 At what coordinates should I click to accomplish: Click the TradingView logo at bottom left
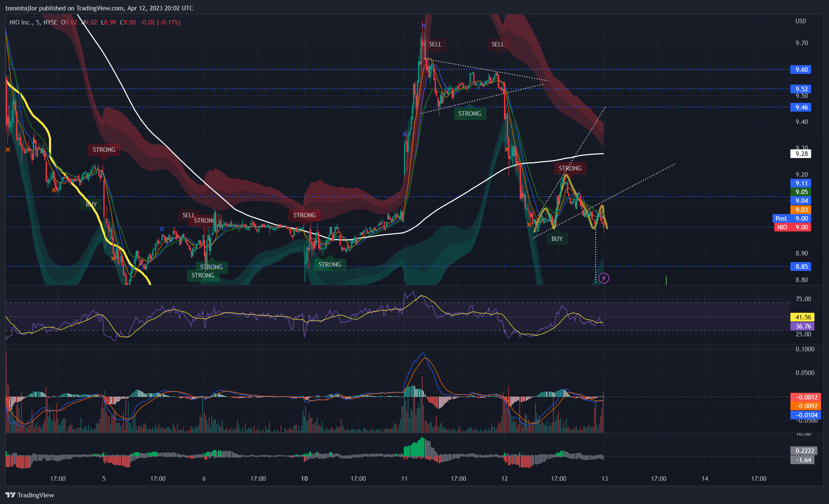[x=30, y=495]
